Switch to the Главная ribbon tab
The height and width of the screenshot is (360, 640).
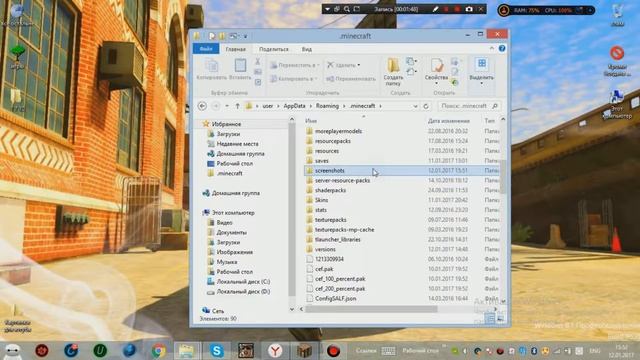tap(236, 49)
